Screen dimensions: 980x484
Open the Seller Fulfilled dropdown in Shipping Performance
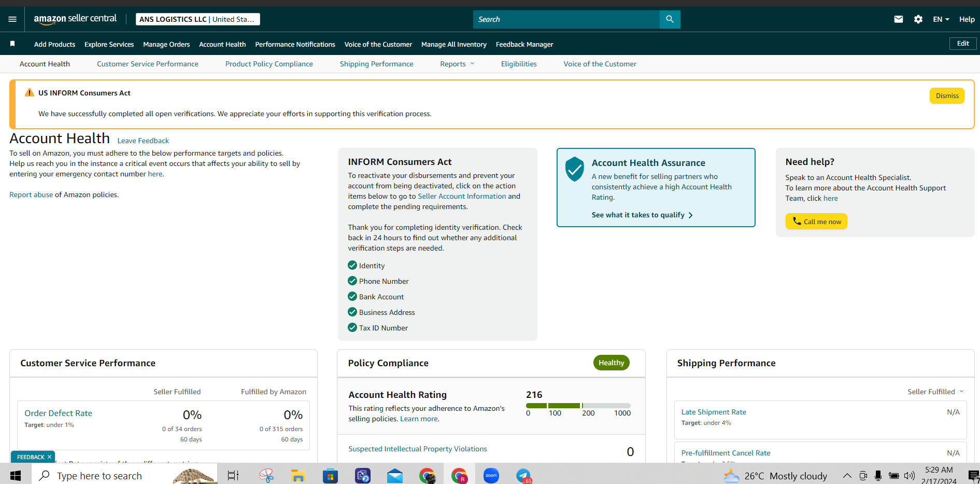tap(935, 392)
